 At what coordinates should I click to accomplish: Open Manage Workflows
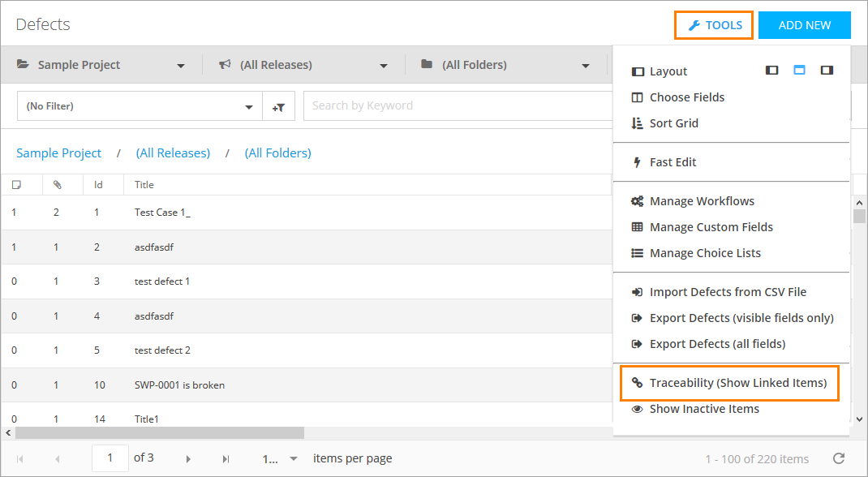(x=693, y=201)
